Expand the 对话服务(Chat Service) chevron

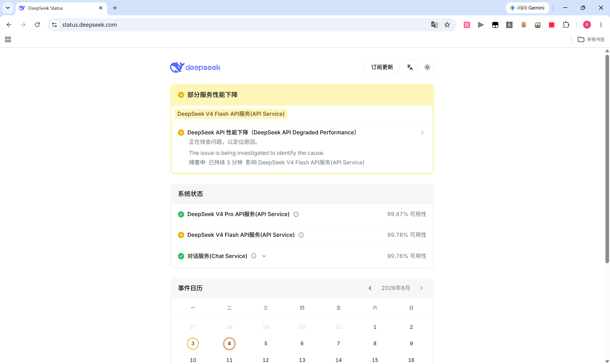point(264,256)
